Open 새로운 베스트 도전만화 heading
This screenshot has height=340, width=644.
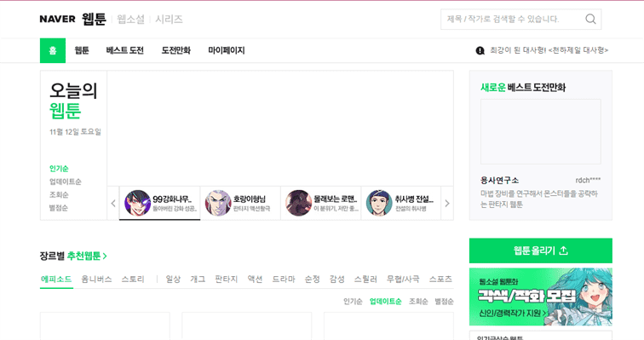[523, 88]
